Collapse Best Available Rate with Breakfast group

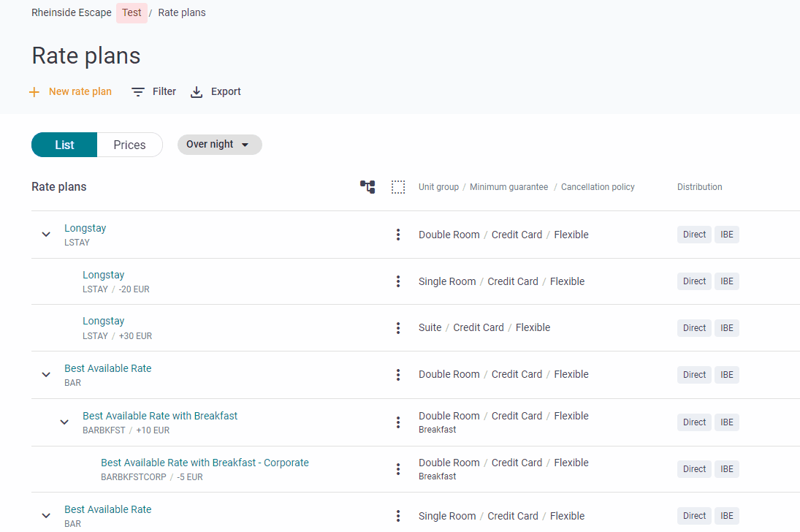(x=64, y=422)
